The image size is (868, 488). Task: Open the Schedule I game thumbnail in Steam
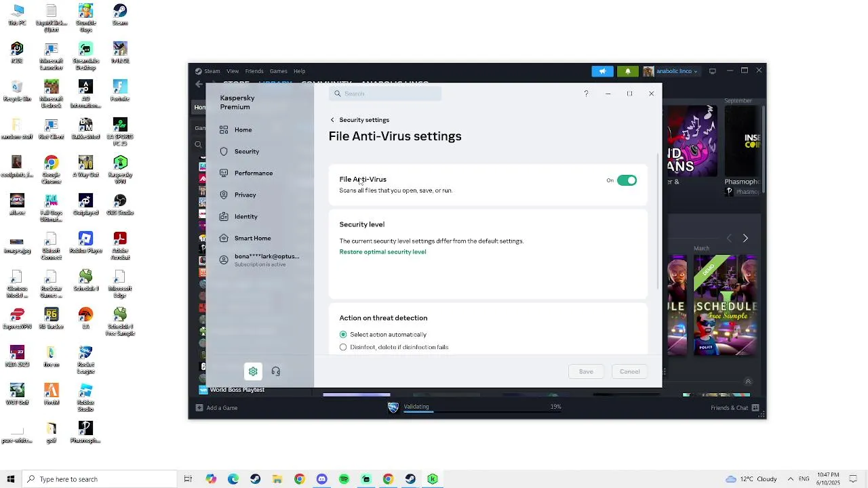tap(726, 305)
